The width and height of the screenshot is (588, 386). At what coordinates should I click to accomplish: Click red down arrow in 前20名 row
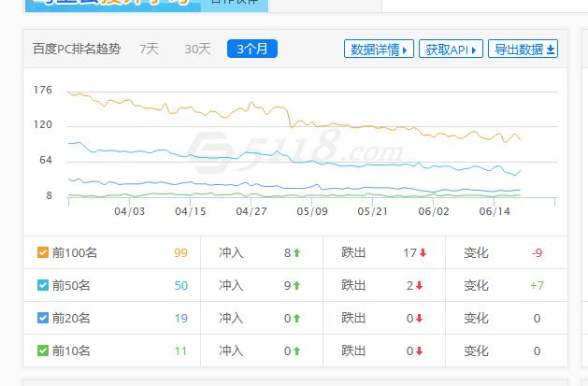point(419,319)
